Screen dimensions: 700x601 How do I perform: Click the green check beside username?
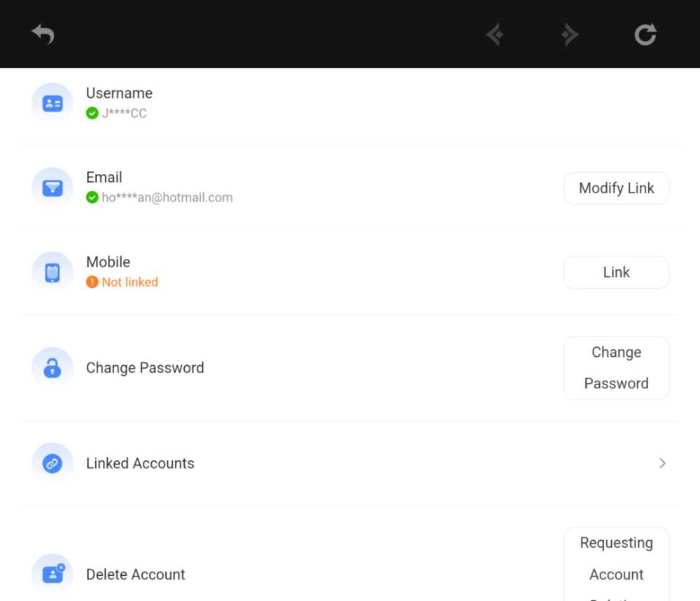coord(92,113)
